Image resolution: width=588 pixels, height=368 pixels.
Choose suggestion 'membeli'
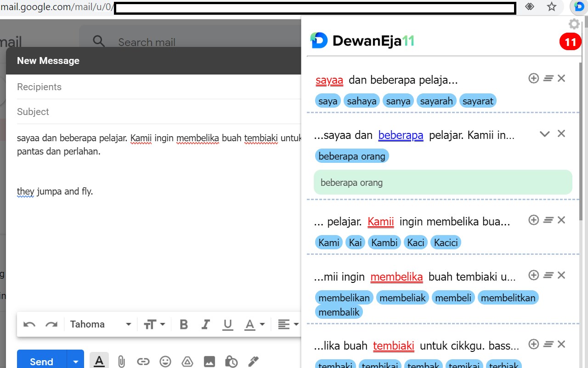click(x=453, y=298)
